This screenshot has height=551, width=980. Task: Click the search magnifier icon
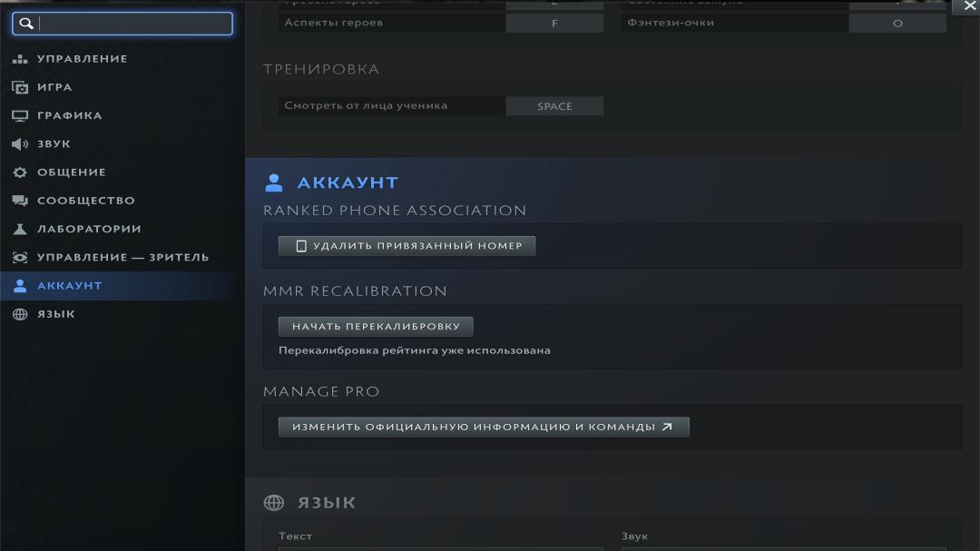[26, 24]
